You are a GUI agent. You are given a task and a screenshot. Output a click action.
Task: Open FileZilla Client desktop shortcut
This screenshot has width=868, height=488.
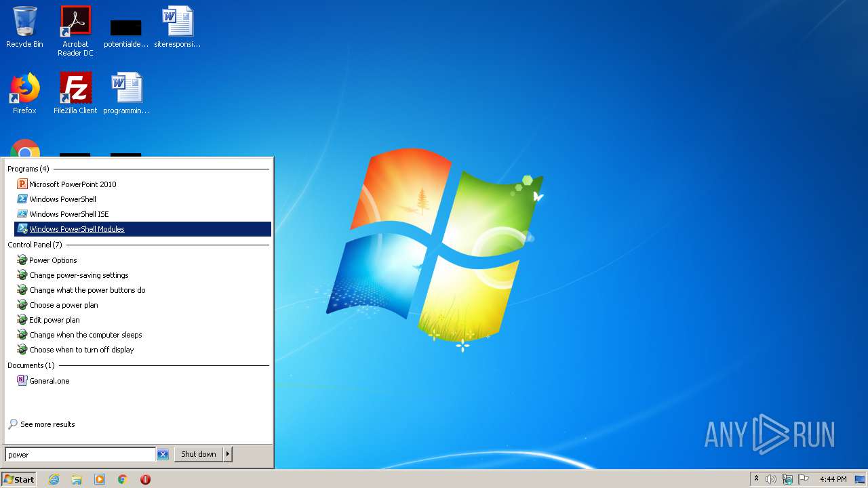(x=75, y=94)
